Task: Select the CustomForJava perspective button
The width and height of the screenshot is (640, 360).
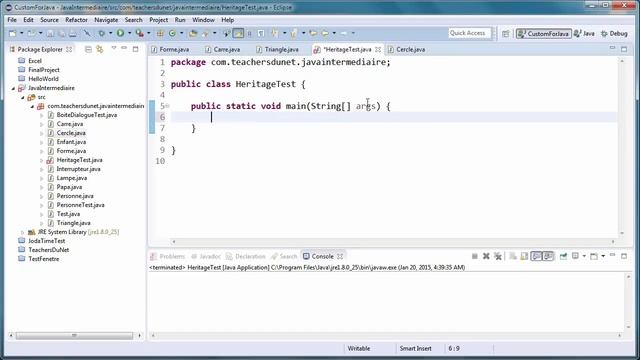Action: (x=544, y=34)
